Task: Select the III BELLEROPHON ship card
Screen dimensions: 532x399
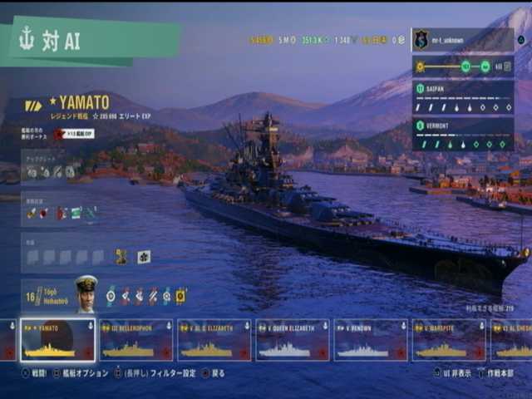Action: point(136,340)
